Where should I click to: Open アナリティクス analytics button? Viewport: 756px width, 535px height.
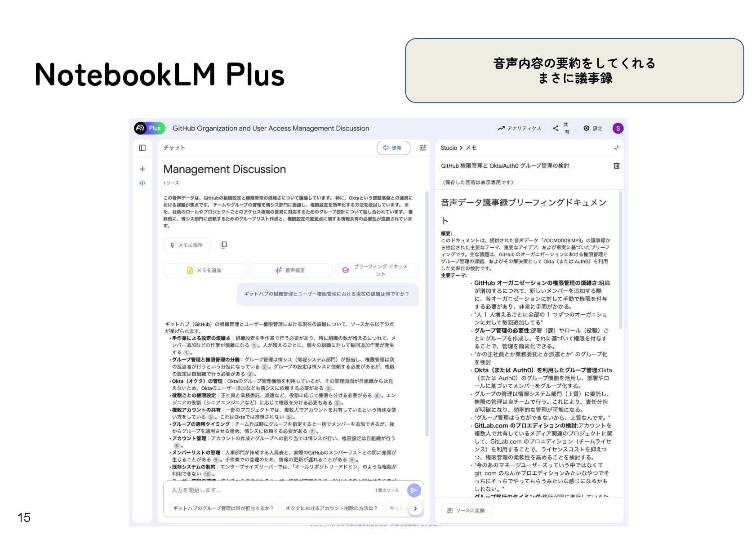520,129
